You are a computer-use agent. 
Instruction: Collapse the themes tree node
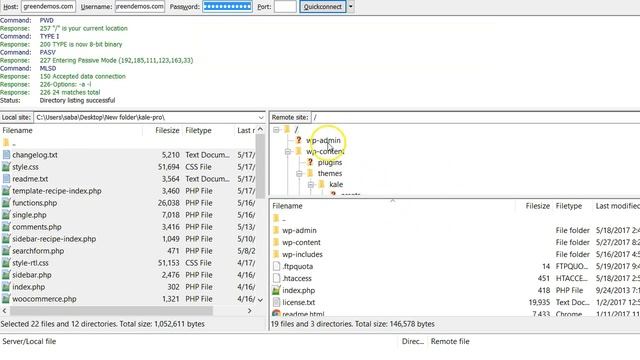[x=299, y=173]
